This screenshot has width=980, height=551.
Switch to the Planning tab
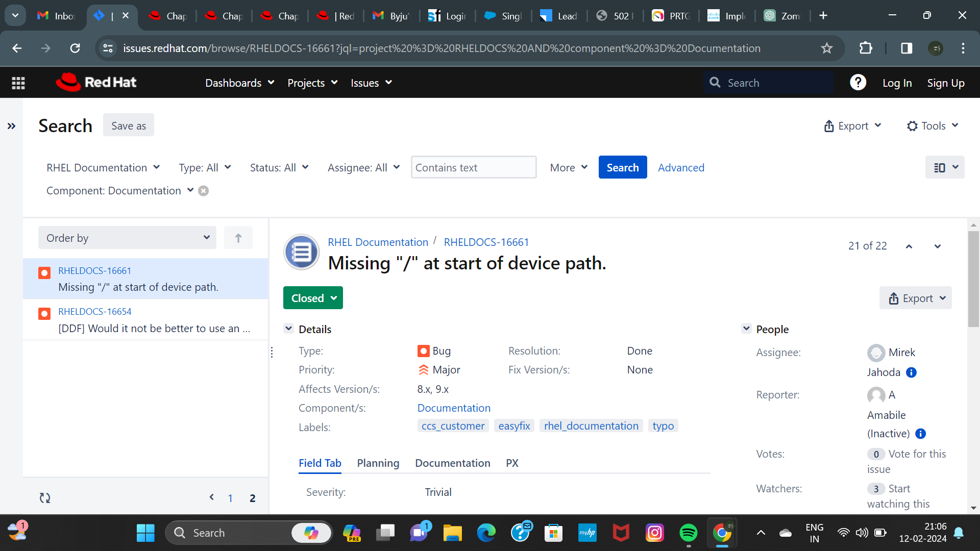[x=378, y=463]
